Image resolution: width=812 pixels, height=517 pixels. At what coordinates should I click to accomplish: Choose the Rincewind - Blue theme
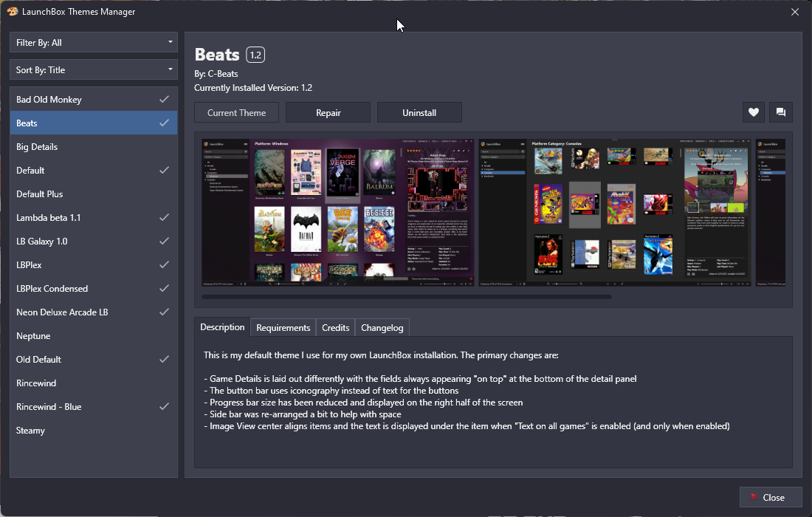pos(94,407)
